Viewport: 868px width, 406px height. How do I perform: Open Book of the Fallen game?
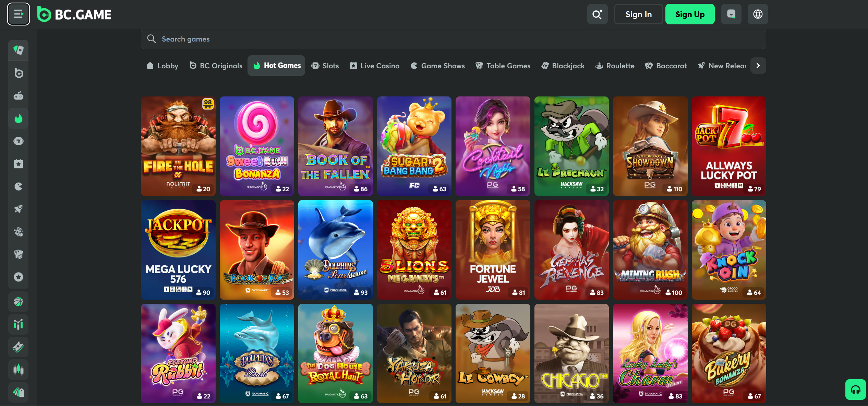[x=335, y=146]
